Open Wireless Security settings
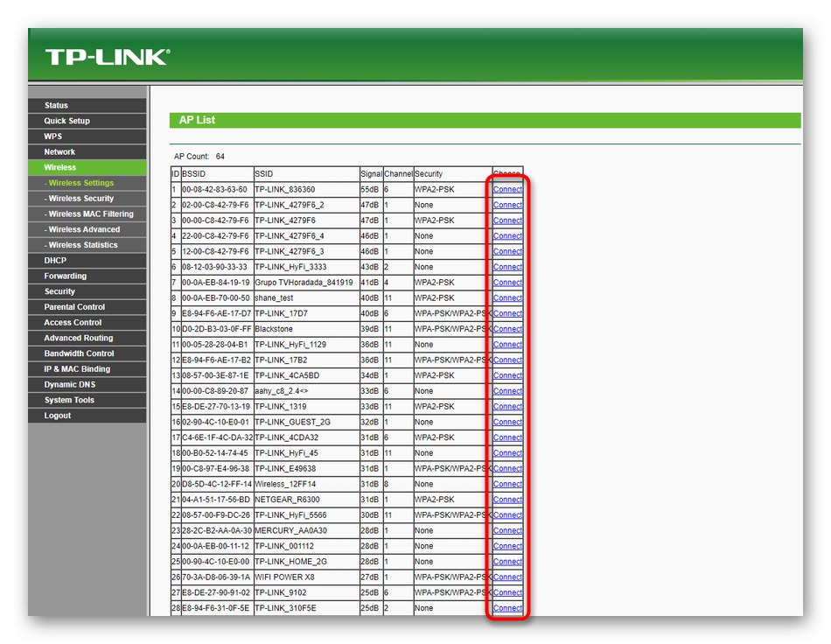831x644 pixels. (x=87, y=198)
